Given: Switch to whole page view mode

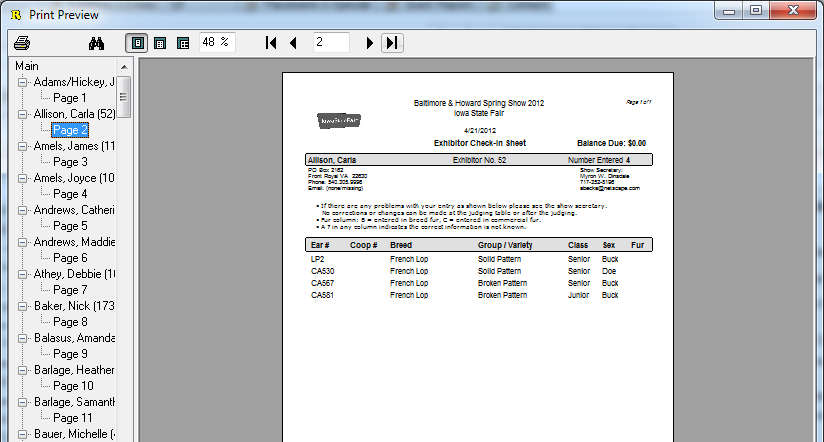Looking at the screenshot, I should (137, 43).
